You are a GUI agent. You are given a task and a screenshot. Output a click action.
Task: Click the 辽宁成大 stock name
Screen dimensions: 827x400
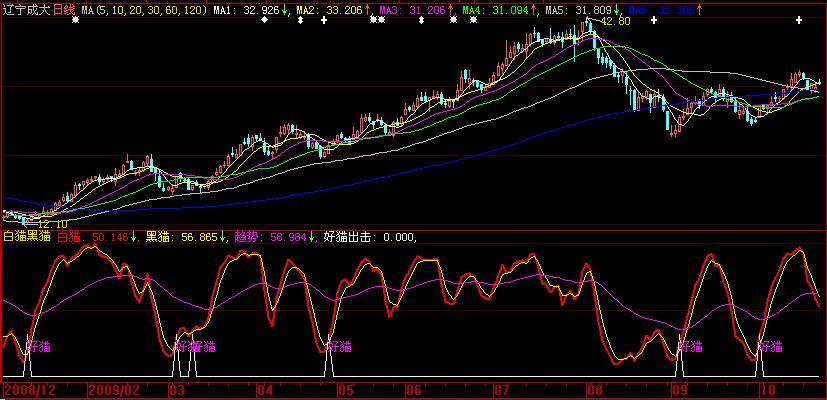[x=24, y=8]
